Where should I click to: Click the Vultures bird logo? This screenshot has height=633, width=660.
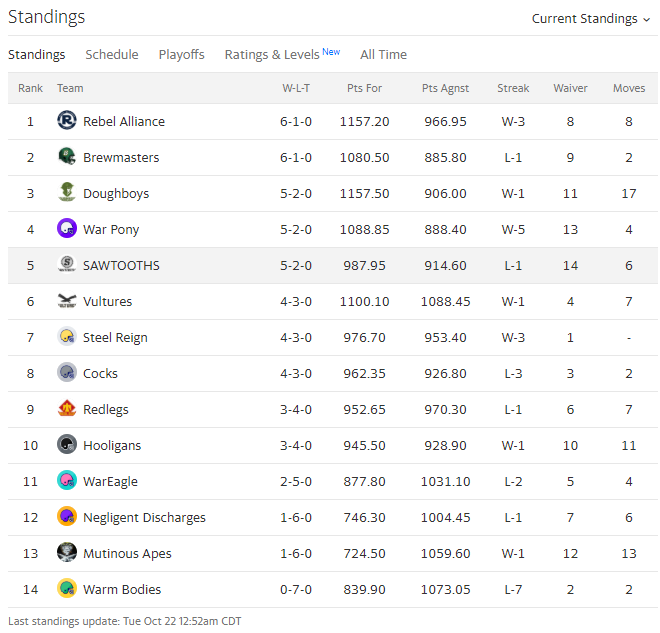point(67,301)
